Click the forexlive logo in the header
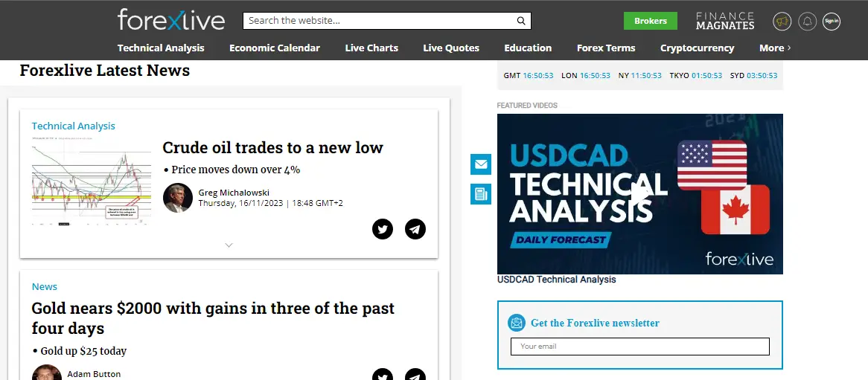 click(x=171, y=19)
